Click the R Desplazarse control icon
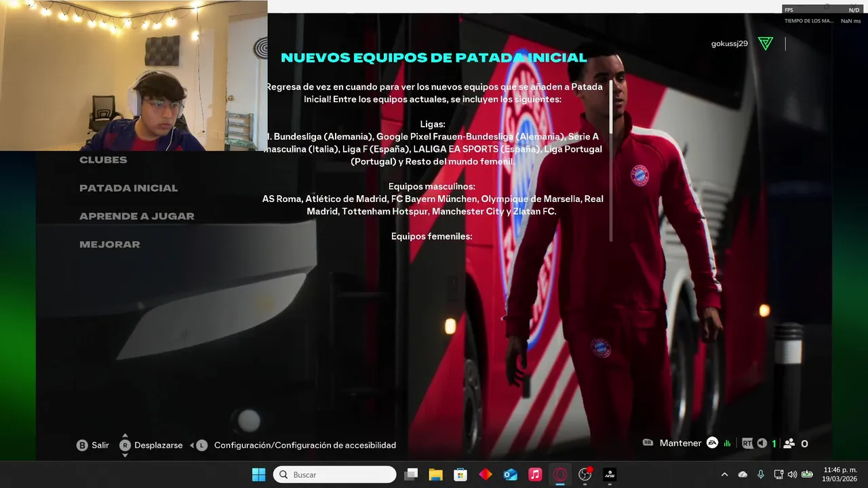This screenshot has width=868, height=488. [x=125, y=445]
